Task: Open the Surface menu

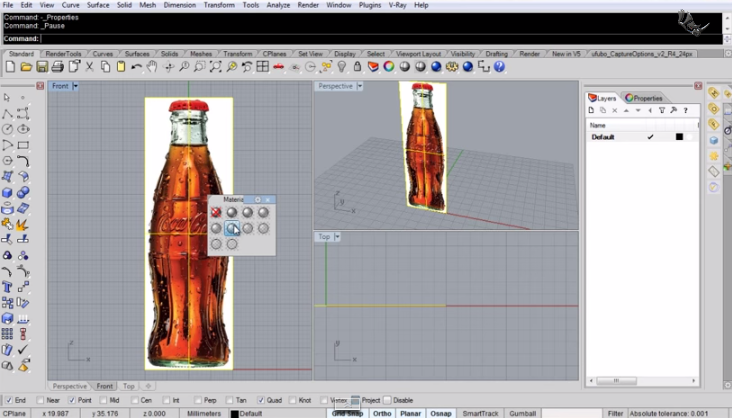Action: pos(98,5)
